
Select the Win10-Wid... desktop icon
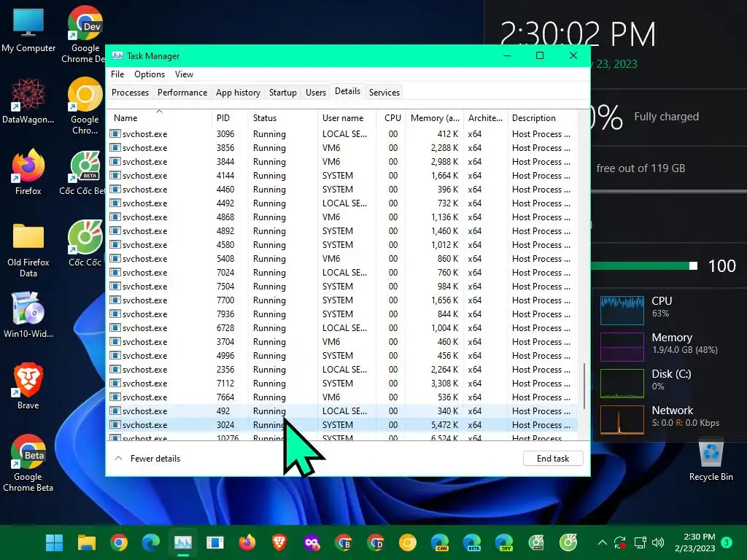tap(28, 315)
